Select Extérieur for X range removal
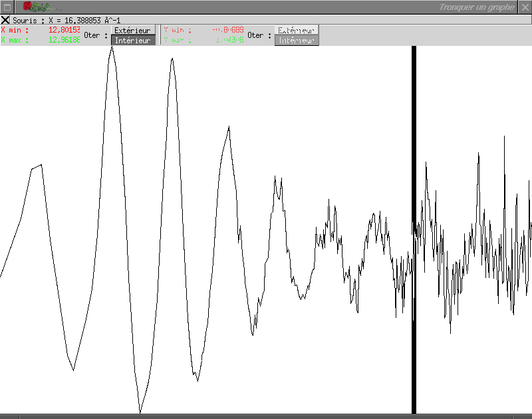This screenshot has width=532, height=419. click(x=132, y=30)
